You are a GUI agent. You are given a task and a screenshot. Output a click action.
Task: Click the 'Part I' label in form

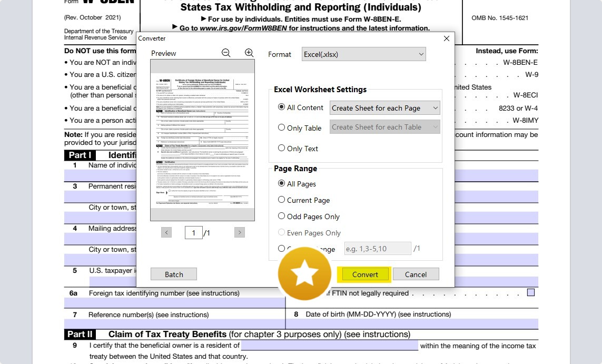(80, 155)
